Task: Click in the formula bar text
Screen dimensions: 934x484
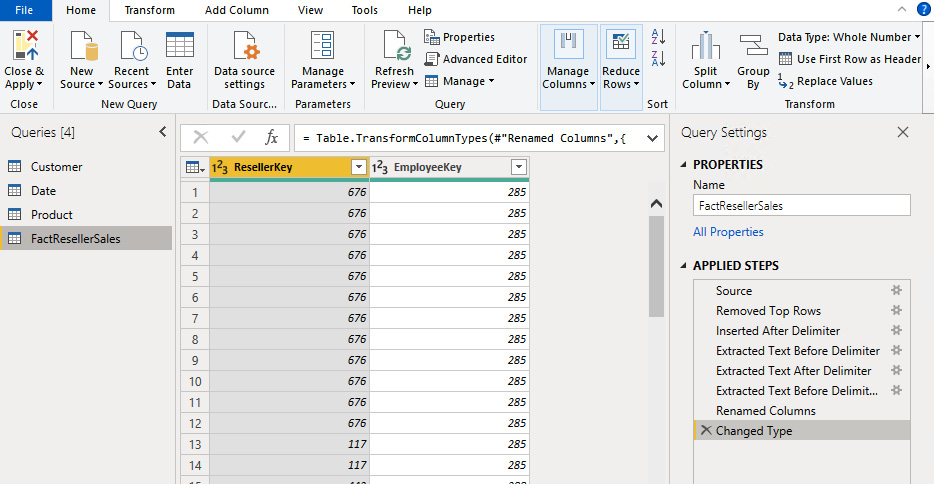Action: [465, 138]
